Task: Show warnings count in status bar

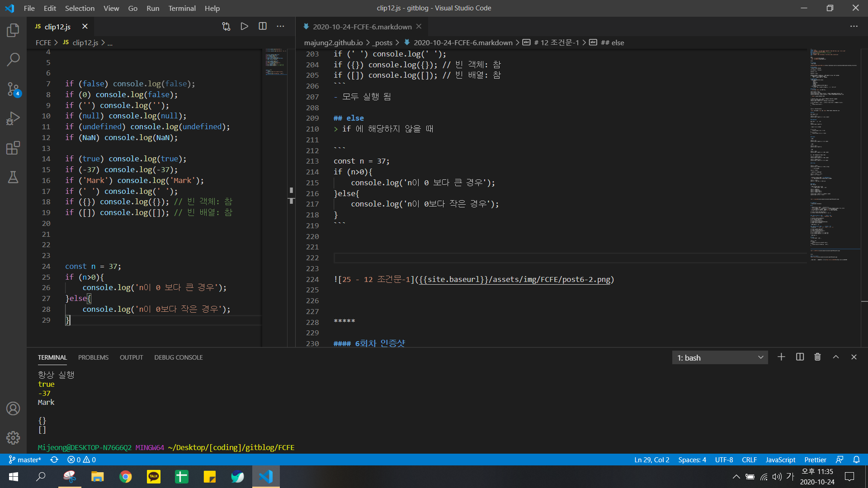Action: pos(90,460)
